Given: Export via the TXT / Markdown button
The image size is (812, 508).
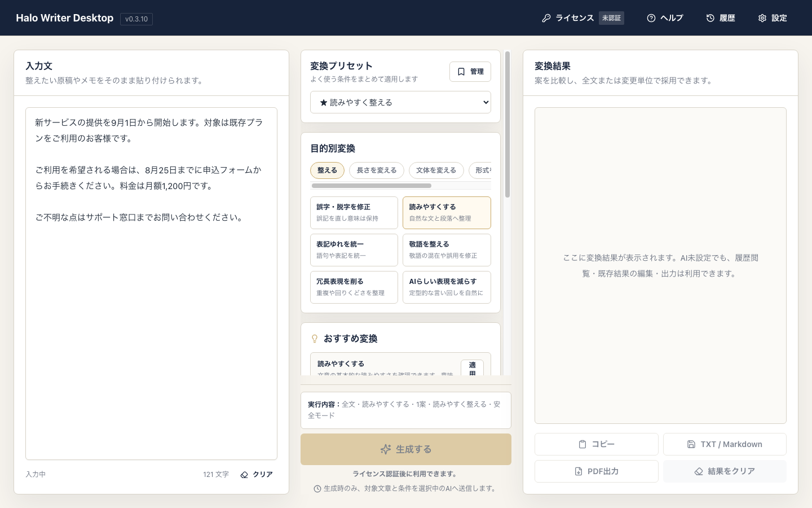Looking at the screenshot, I should point(725,444).
